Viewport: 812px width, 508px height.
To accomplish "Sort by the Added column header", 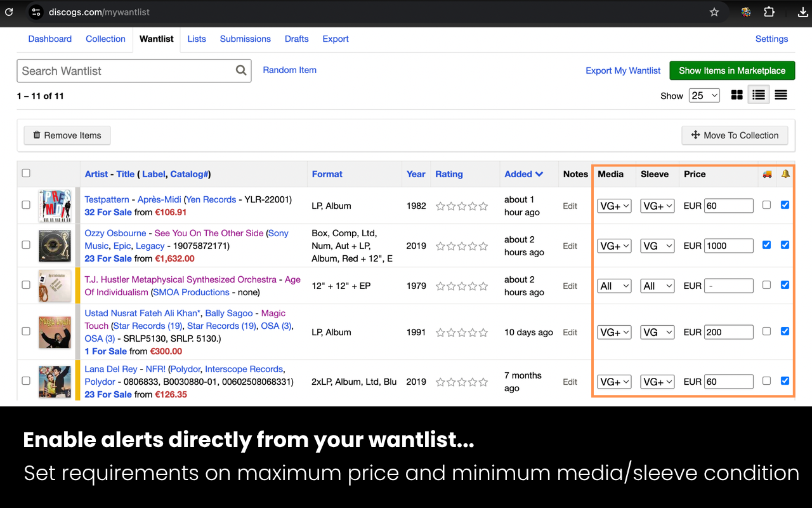I will click(x=524, y=174).
